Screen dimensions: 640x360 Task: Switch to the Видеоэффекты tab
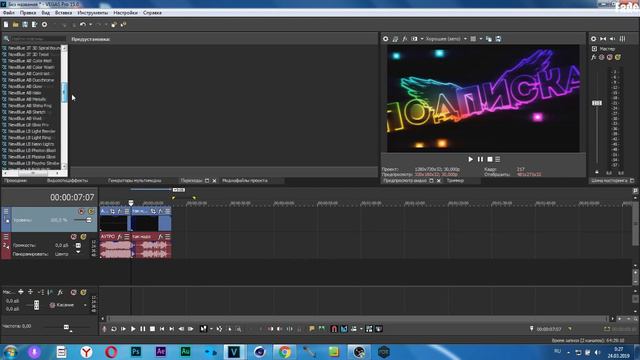point(67,180)
